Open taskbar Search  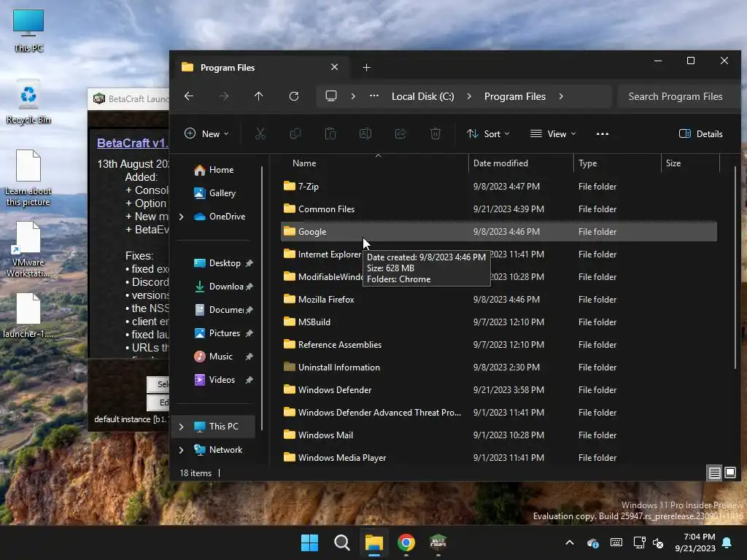[341, 542]
